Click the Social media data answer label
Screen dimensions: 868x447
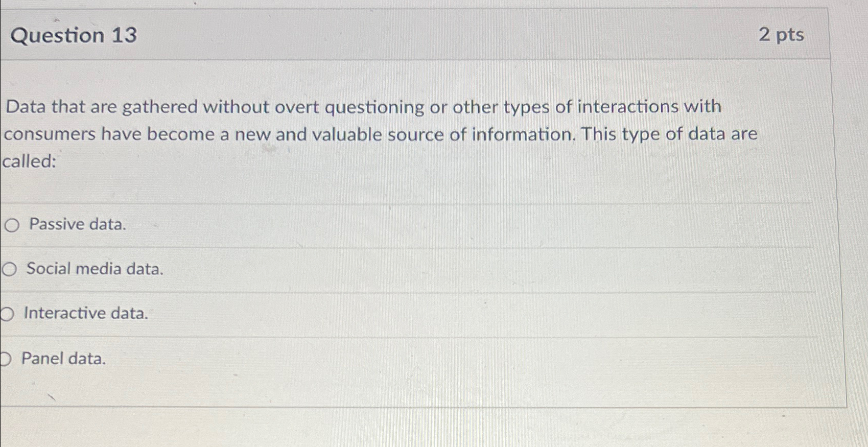[x=94, y=269]
